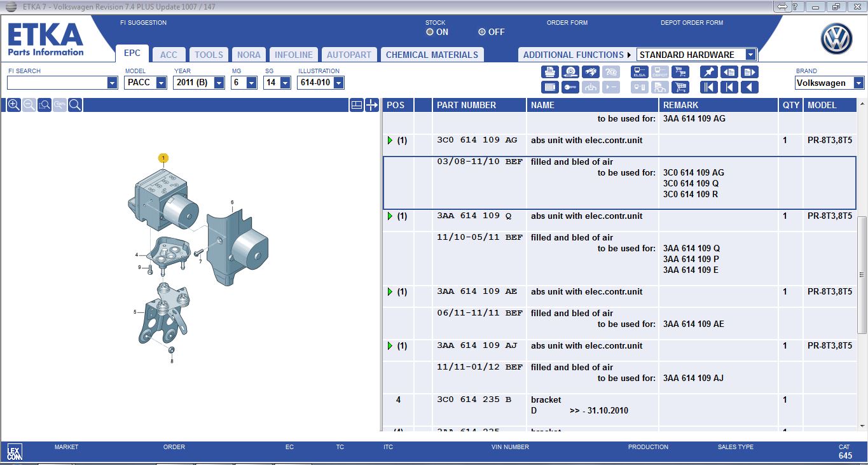
Task: Click the green arrow beside 3AA 614 109 AE
Action: (390, 292)
